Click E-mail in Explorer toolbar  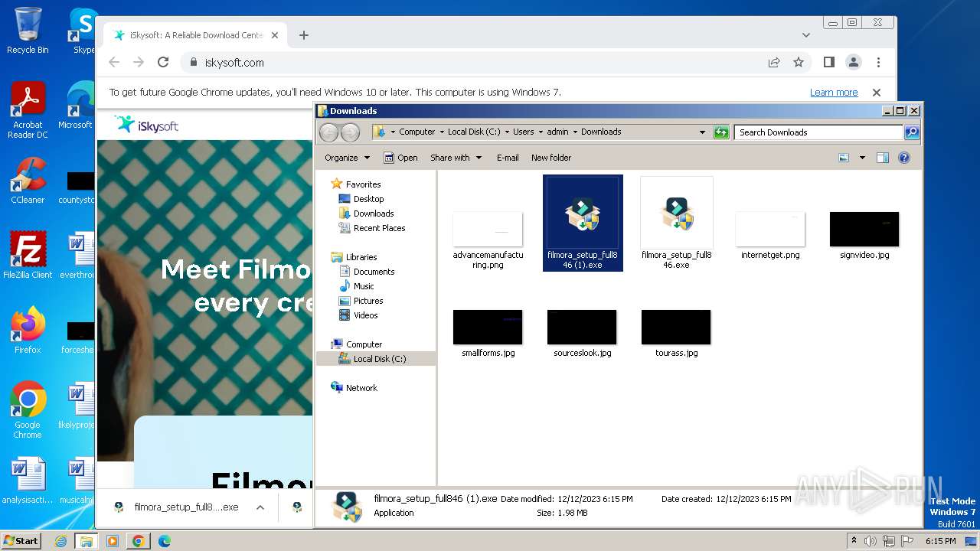coord(508,158)
